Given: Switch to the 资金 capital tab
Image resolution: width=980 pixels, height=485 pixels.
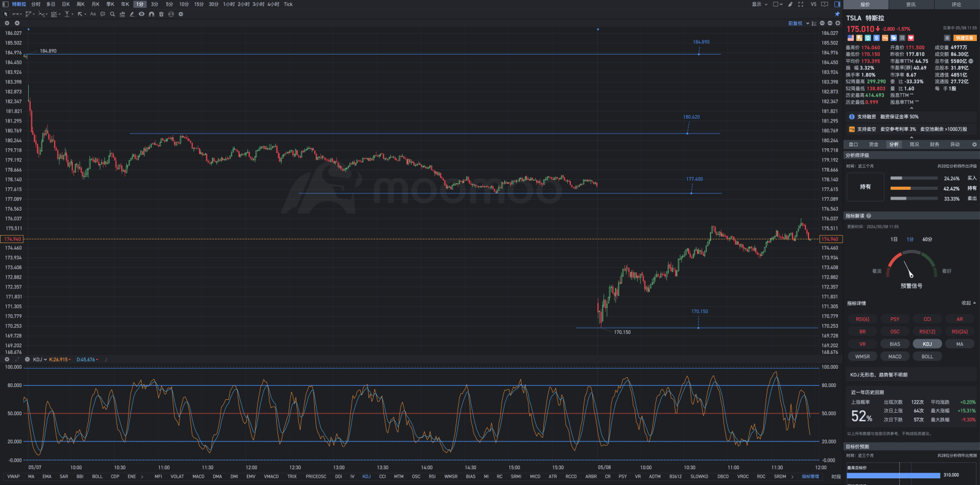Looking at the screenshot, I should click(873, 145).
